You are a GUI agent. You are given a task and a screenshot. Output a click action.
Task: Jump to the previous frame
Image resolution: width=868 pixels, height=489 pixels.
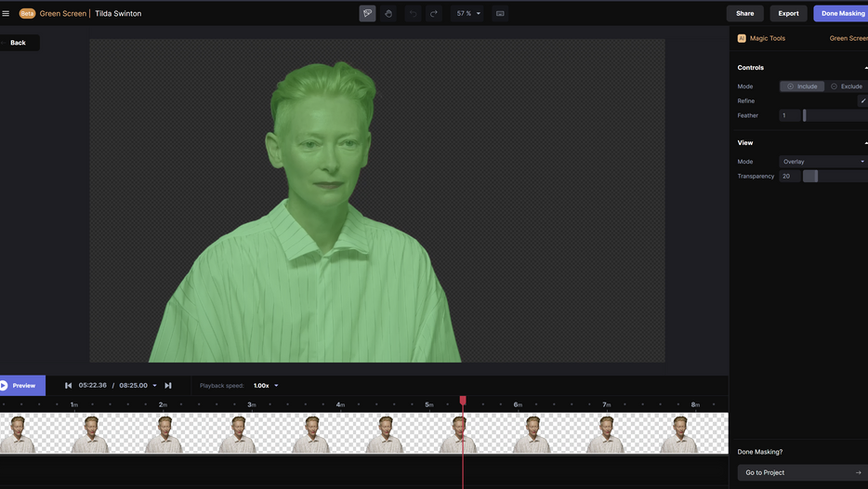68,386
